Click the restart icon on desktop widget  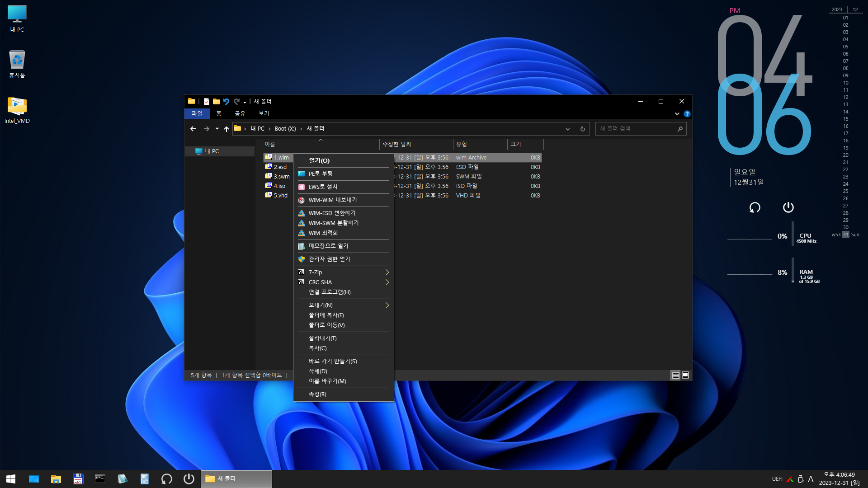point(755,207)
